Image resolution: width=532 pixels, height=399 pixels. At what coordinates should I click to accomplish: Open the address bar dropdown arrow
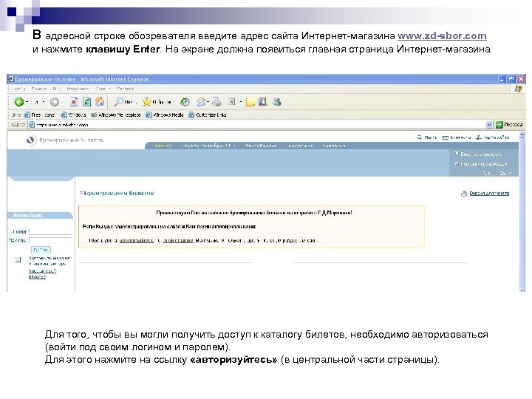(x=489, y=125)
